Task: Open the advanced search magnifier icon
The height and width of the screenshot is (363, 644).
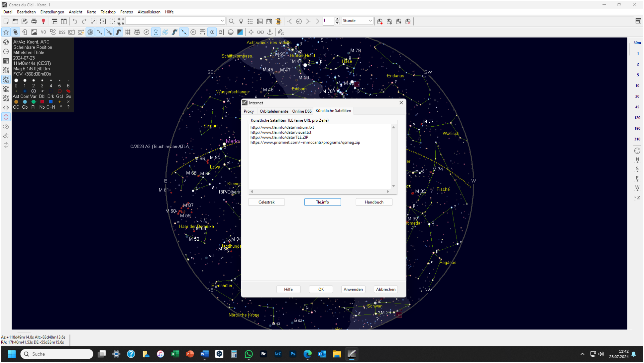Action: pos(231,21)
